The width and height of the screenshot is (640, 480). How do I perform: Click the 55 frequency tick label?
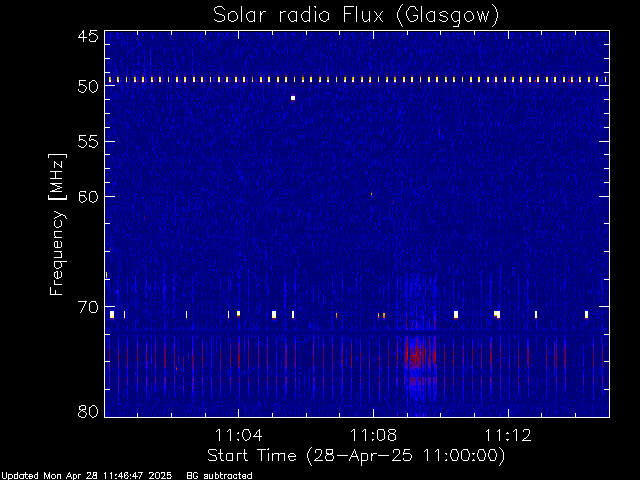point(88,142)
